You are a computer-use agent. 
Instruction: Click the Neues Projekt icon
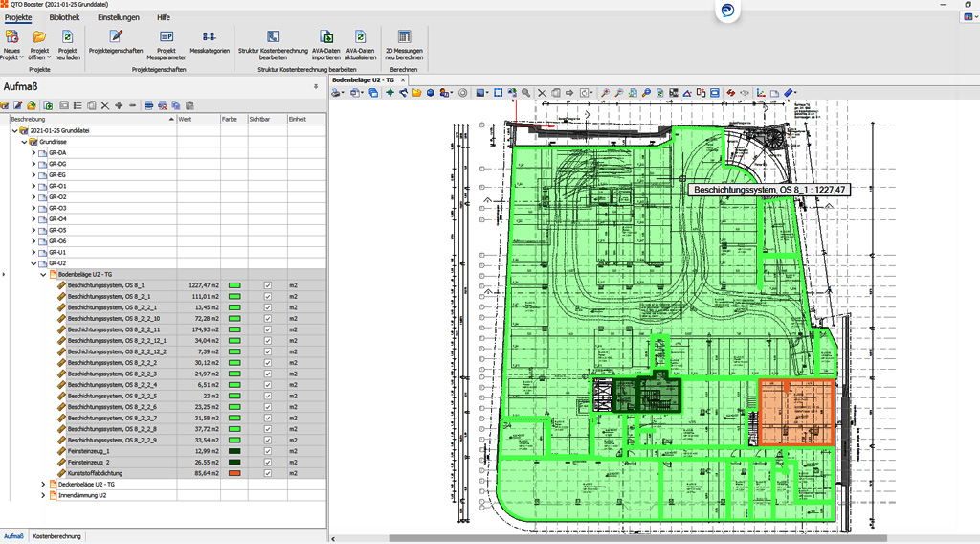[x=11, y=37]
